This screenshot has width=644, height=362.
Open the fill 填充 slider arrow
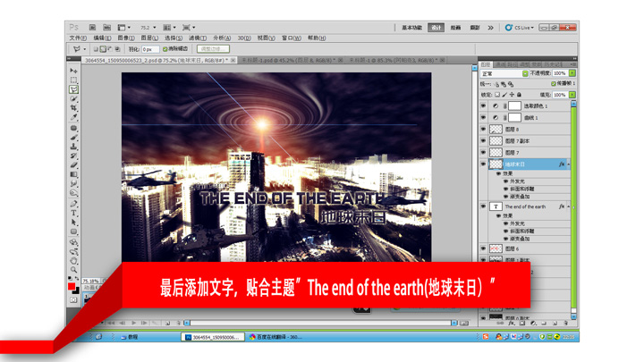point(572,95)
